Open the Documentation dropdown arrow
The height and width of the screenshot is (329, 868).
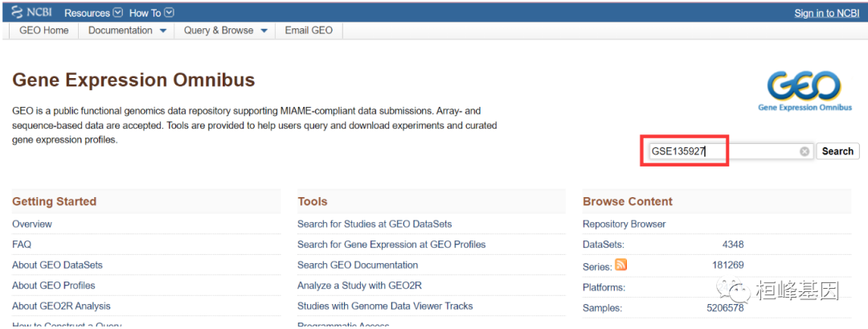click(162, 31)
